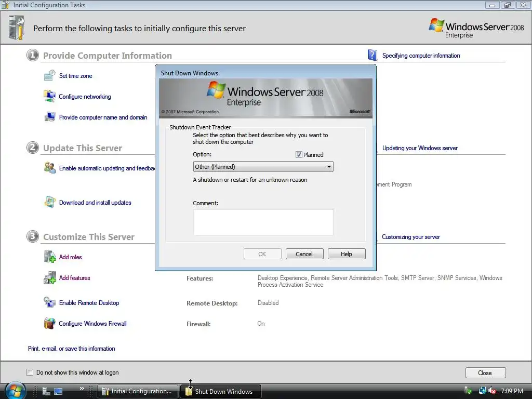Click Close button in Initial Configuration Tasks window
This screenshot has height=399, width=532.
tap(485, 373)
